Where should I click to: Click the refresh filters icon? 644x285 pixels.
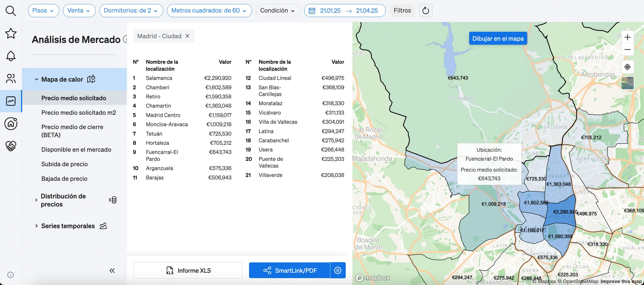[x=426, y=11]
